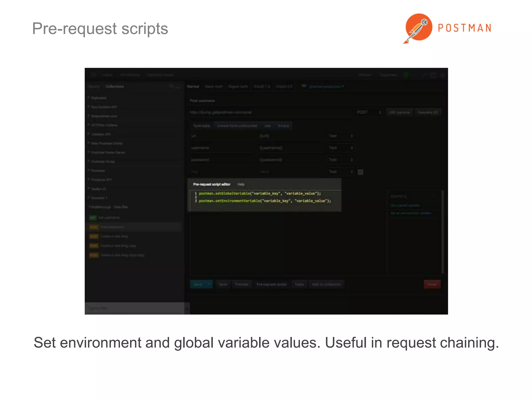The width and height of the screenshot is (532, 399).
Task: Click Add to collection button
Action: click(x=326, y=284)
